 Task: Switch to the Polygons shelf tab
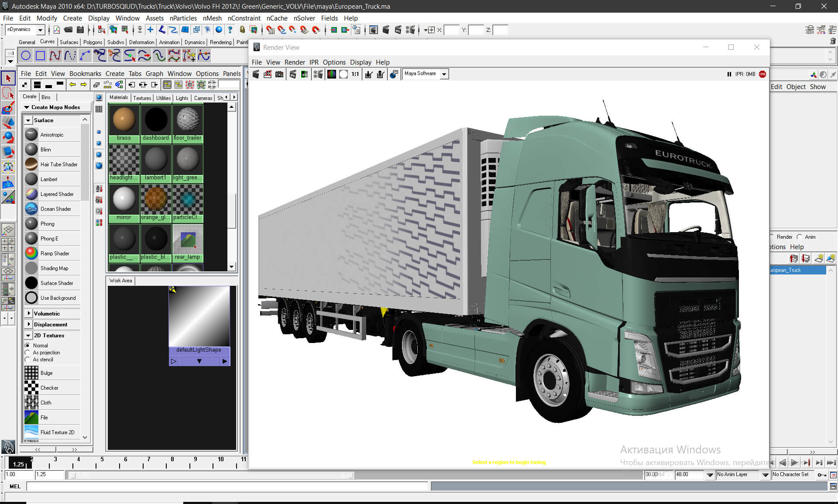93,42
